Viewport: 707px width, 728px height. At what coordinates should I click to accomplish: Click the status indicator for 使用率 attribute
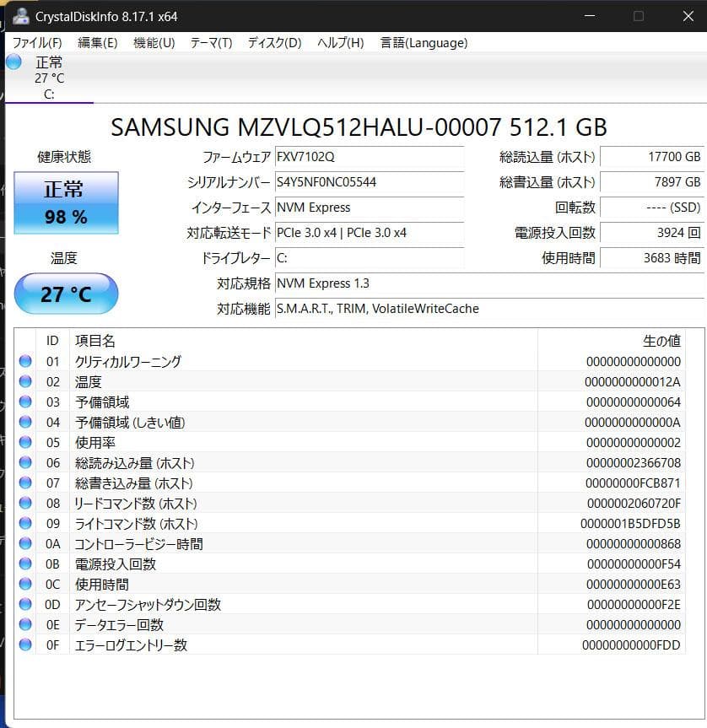point(25,442)
